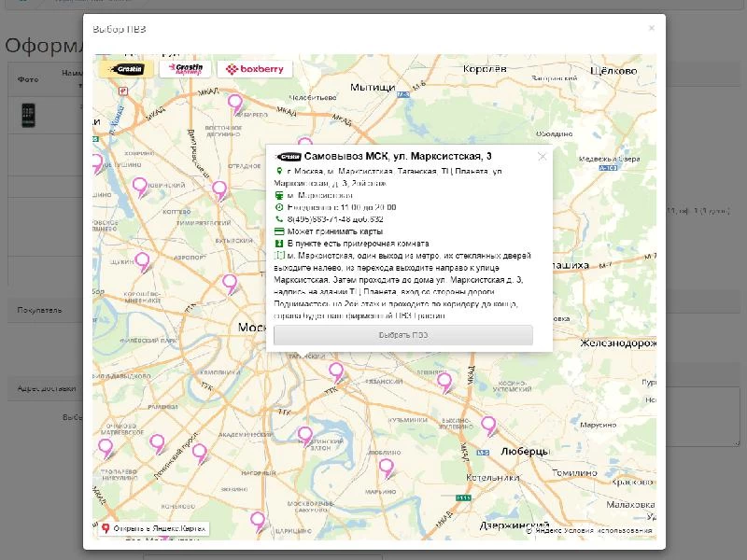Filter pickup points by boxberry button

[255, 69]
